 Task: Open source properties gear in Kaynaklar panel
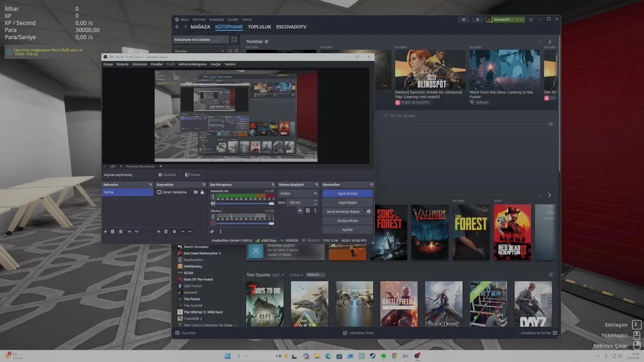pyautogui.click(x=174, y=232)
